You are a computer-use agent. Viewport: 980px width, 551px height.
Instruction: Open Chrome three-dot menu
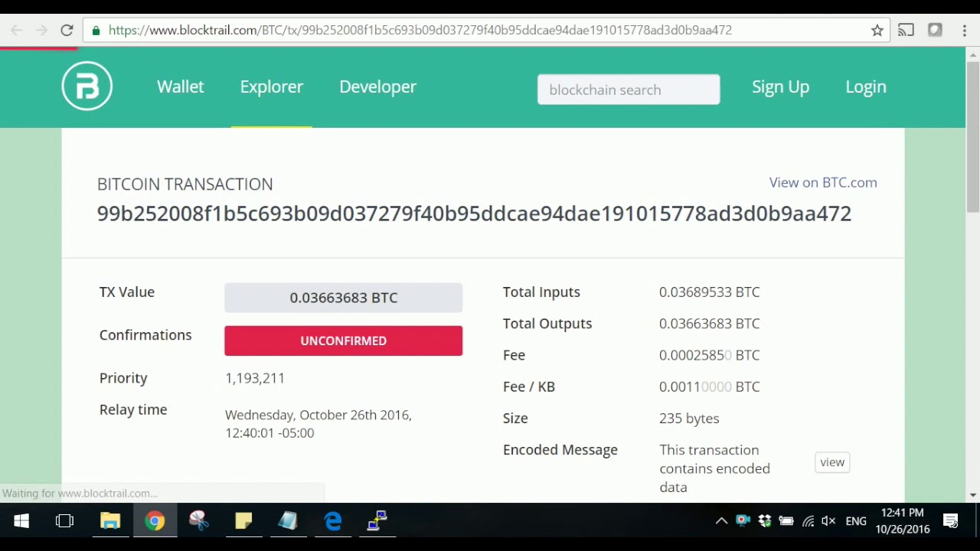tap(965, 30)
